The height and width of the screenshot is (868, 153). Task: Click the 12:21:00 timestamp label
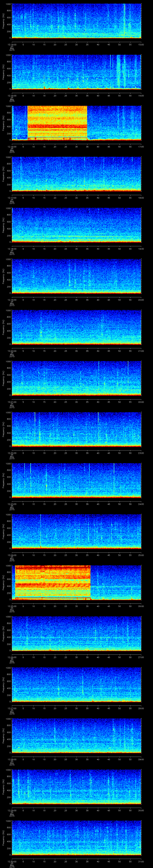pyautogui.click(x=12, y=402)
